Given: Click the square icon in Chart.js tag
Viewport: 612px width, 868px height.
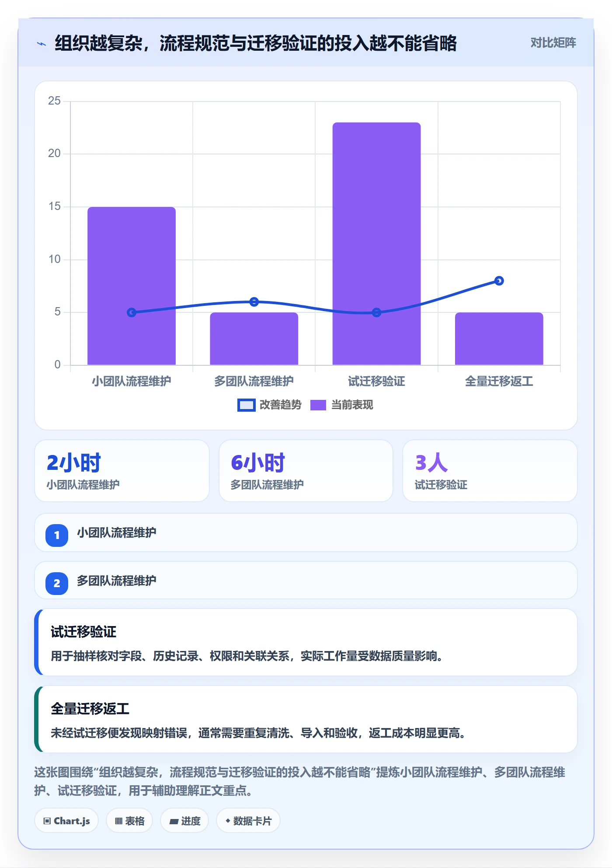Looking at the screenshot, I should coord(47,821).
